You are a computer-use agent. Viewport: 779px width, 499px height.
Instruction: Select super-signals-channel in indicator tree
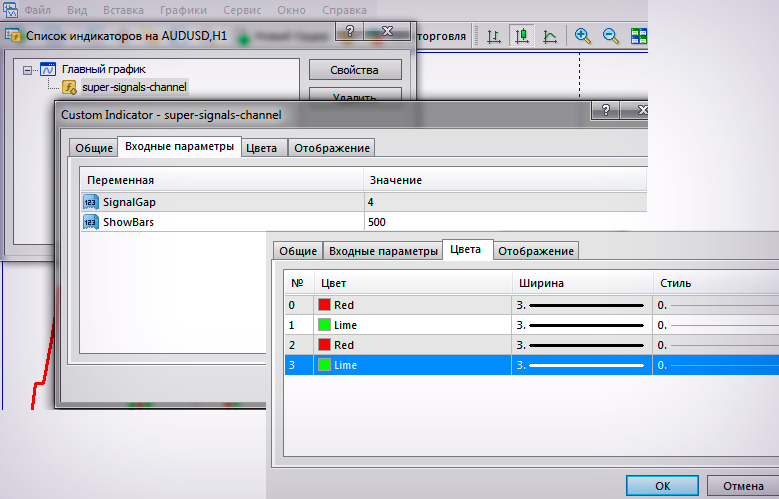(134, 87)
